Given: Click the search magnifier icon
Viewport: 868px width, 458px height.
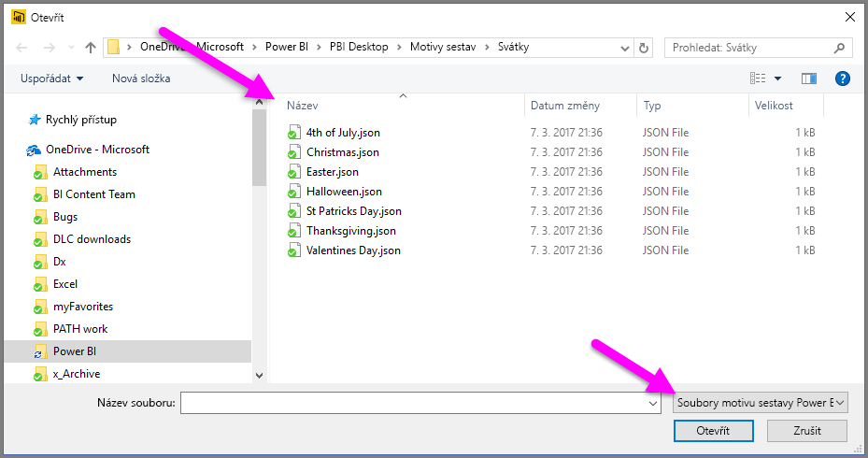Looking at the screenshot, I should point(840,48).
